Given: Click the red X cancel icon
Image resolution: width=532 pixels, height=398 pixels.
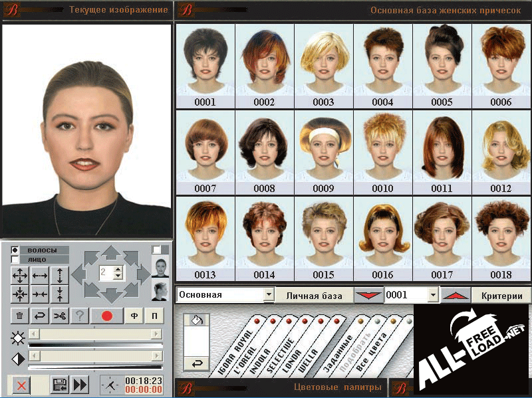Looking at the screenshot, I should coord(20,385).
